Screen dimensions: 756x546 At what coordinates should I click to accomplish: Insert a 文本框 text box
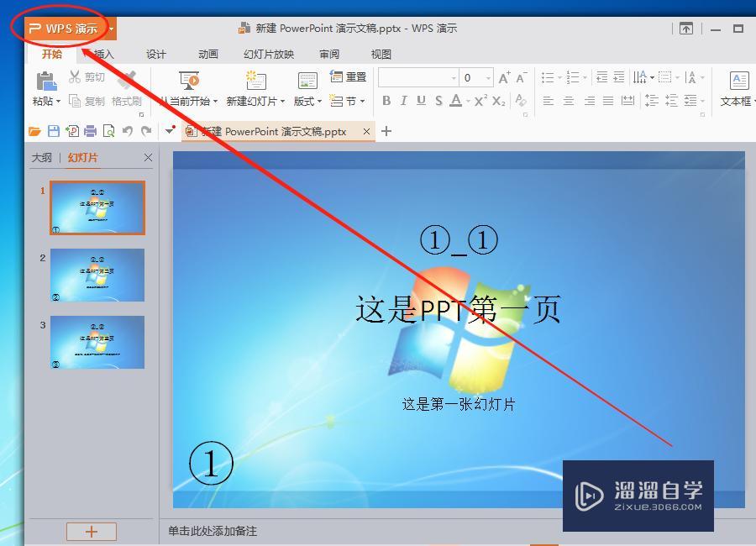(x=738, y=89)
